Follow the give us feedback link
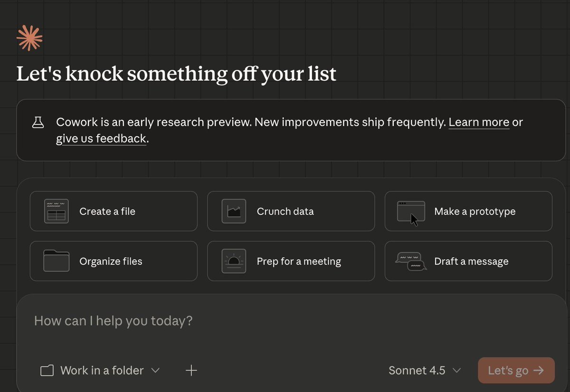The image size is (570, 392). 101,139
